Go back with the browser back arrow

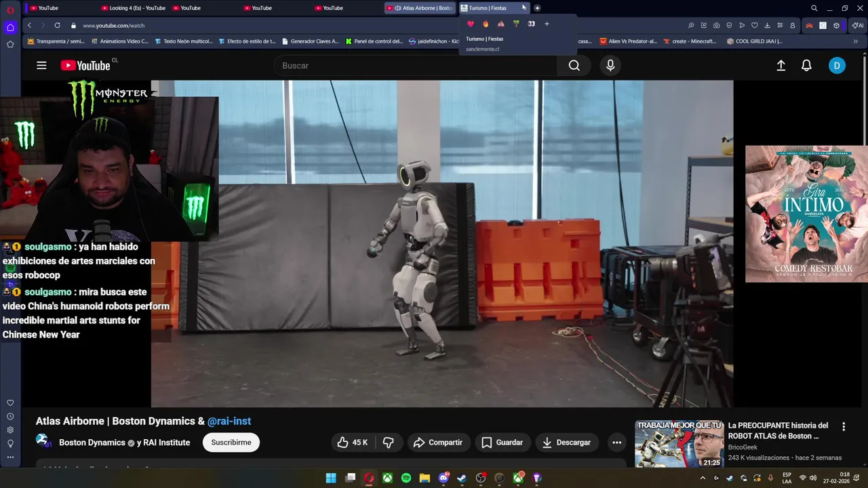click(x=29, y=25)
